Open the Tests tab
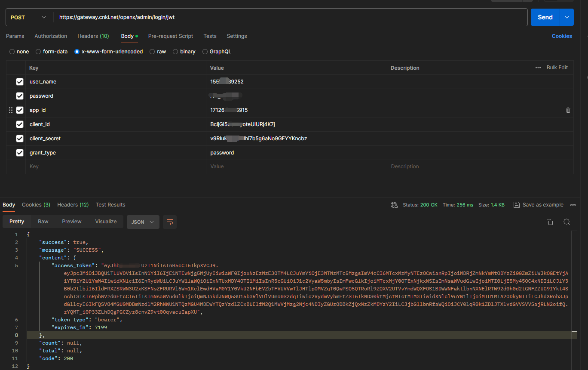 pyautogui.click(x=210, y=36)
